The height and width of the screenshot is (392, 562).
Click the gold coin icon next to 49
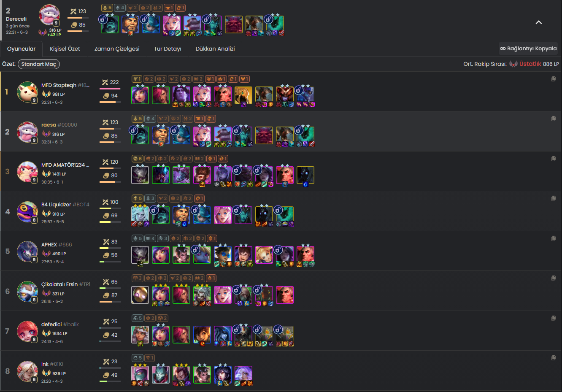(x=106, y=375)
